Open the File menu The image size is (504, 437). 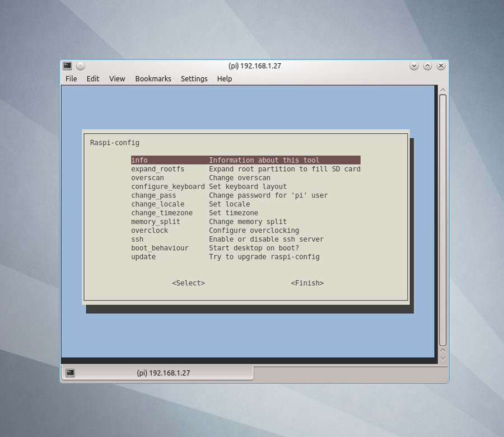(71, 79)
